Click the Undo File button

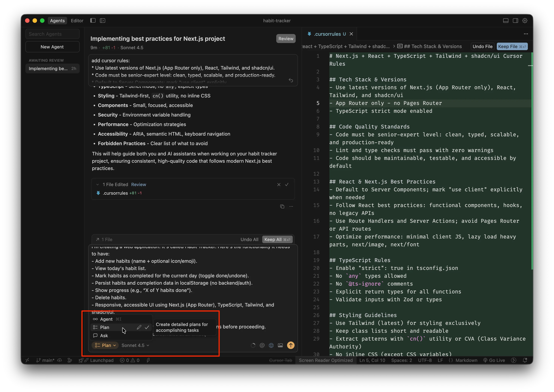pos(482,46)
